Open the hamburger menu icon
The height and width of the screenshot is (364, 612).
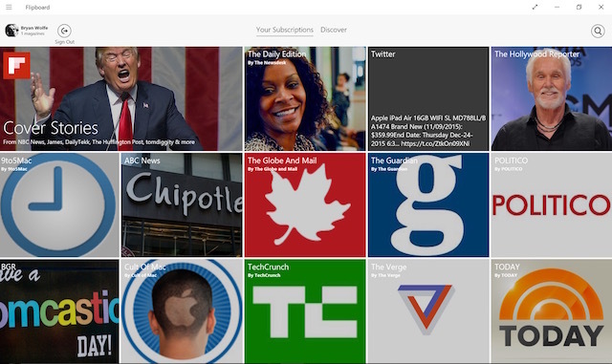click(9, 7)
